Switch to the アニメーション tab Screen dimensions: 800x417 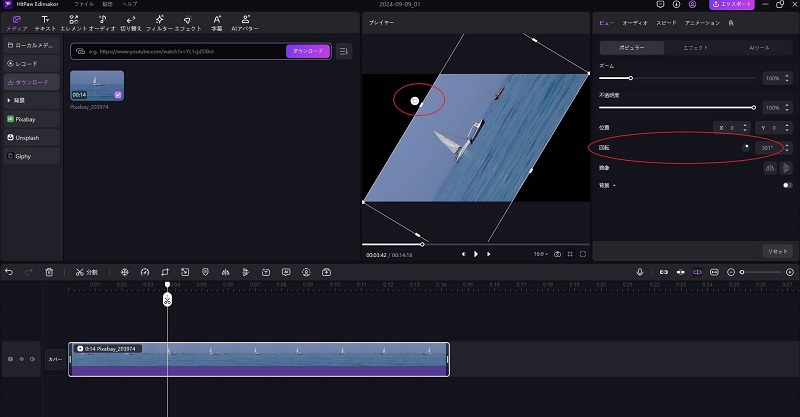click(702, 23)
